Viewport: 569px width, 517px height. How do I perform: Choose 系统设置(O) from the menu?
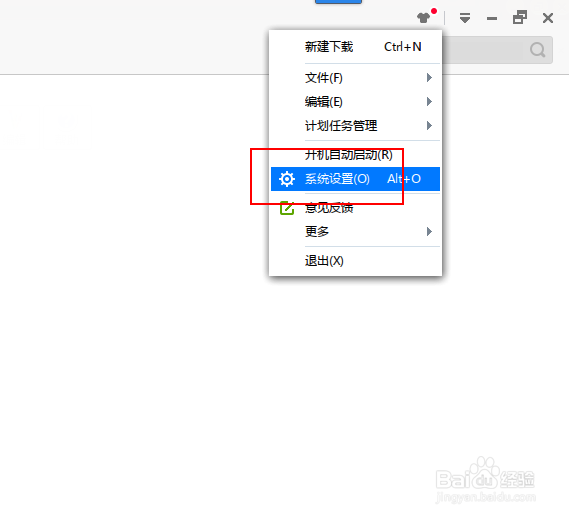tap(355, 179)
